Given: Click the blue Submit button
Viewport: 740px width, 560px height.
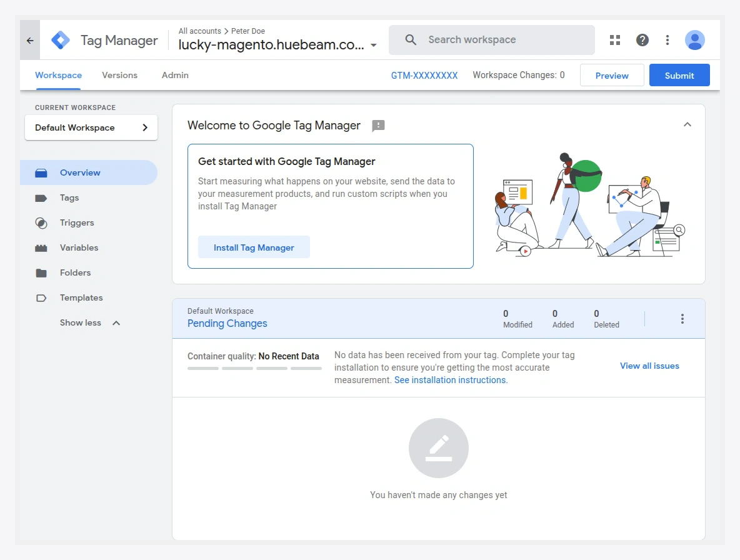Looking at the screenshot, I should pos(679,76).
